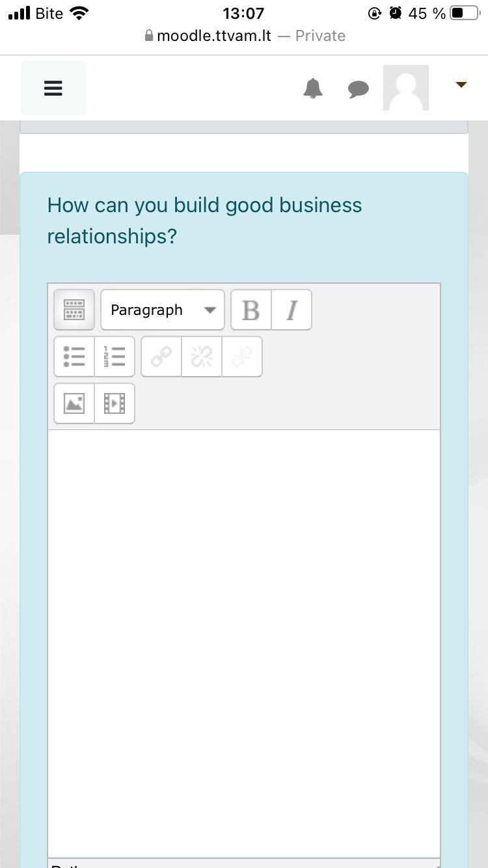Click the prevent autolink icon

pyautogui.click(x=242, y=357)
